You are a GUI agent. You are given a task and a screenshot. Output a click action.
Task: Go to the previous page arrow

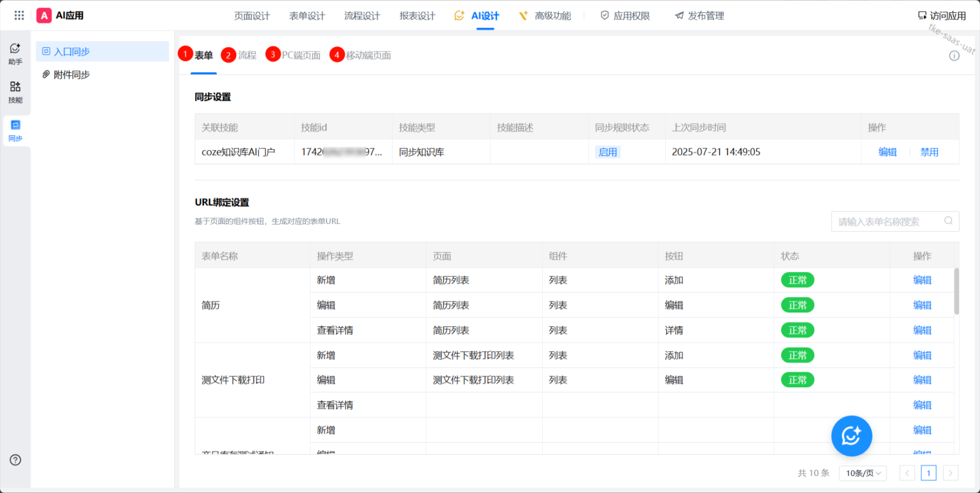[907, 473]
